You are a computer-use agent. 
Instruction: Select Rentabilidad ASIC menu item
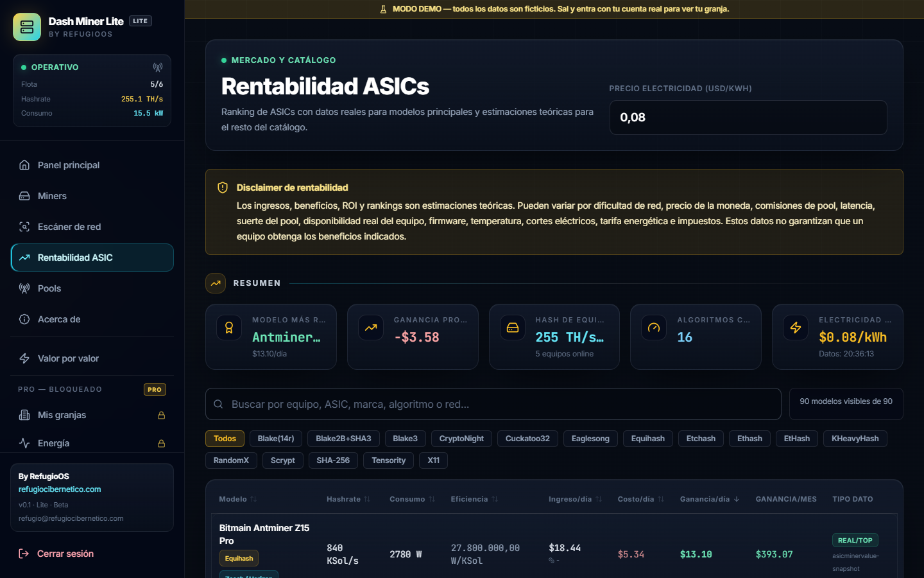pyautogui.click(x=92, y=258)
